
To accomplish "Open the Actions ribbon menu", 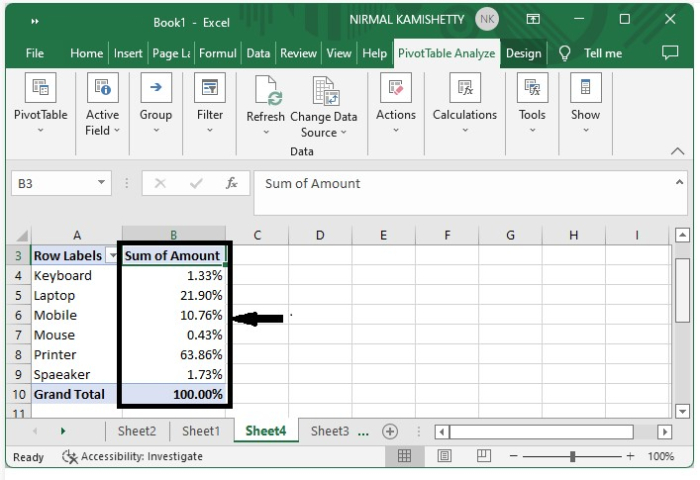I will point(396,104).
